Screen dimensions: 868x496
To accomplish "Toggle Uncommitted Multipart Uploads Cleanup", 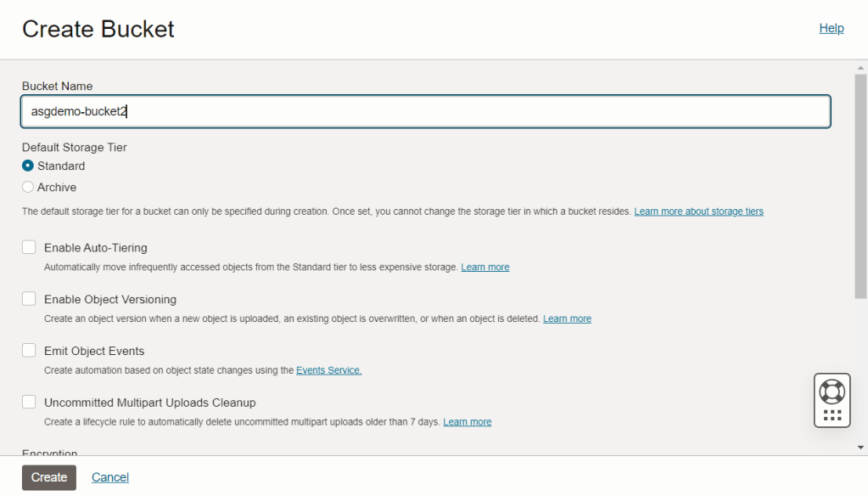I will coord(29,402).
